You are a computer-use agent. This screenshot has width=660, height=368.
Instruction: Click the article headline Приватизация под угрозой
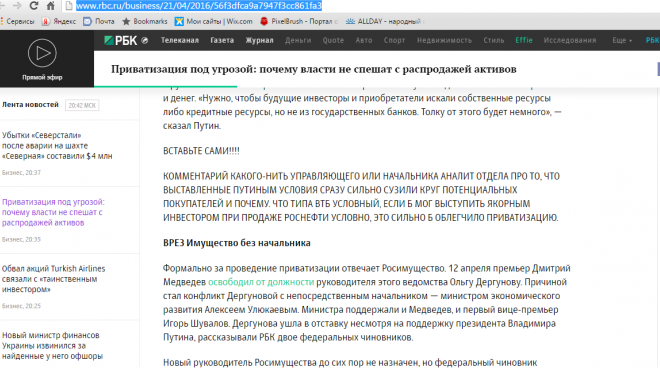point(314,69)
